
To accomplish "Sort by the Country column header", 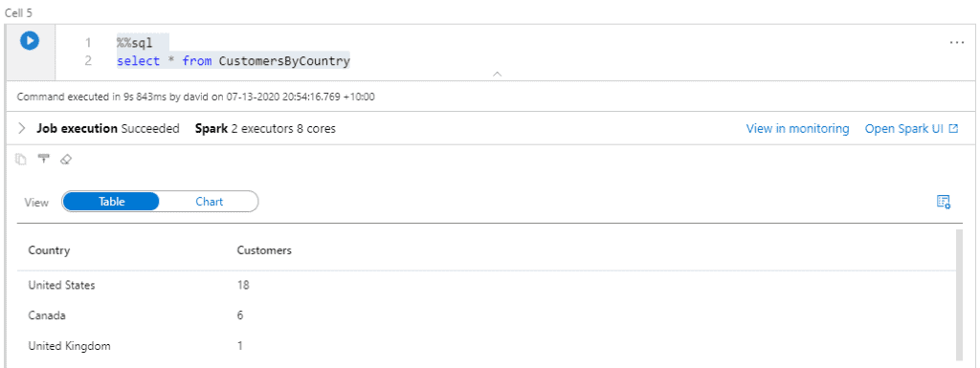I will (49, 250).
